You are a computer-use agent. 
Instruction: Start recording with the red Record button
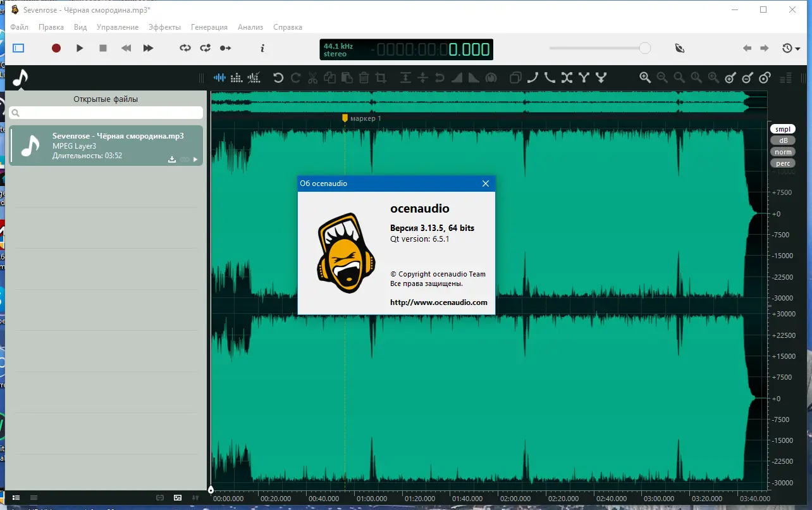[x=56, y=48]
